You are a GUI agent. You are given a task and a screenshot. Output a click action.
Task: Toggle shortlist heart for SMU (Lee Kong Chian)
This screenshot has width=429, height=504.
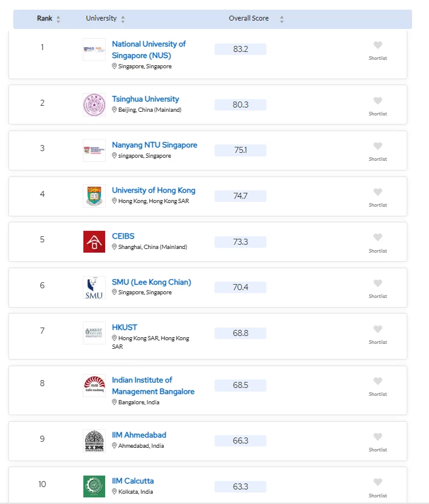tap(378, 283)
